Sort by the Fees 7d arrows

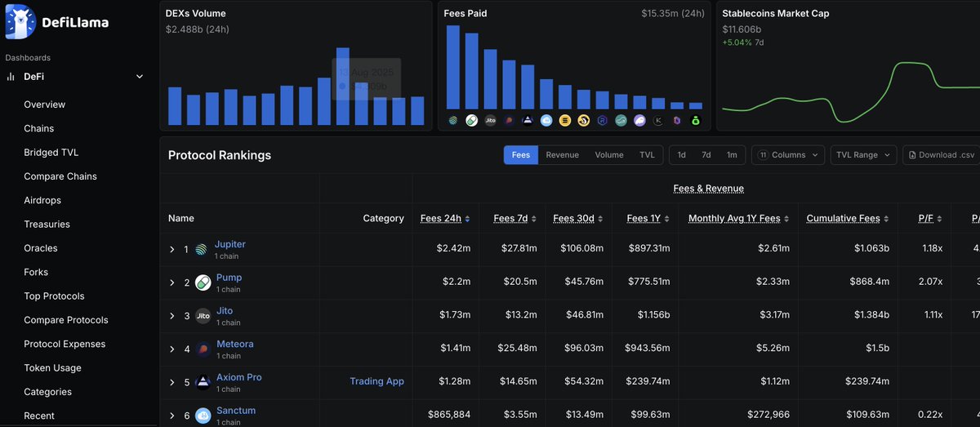[534, 219]
